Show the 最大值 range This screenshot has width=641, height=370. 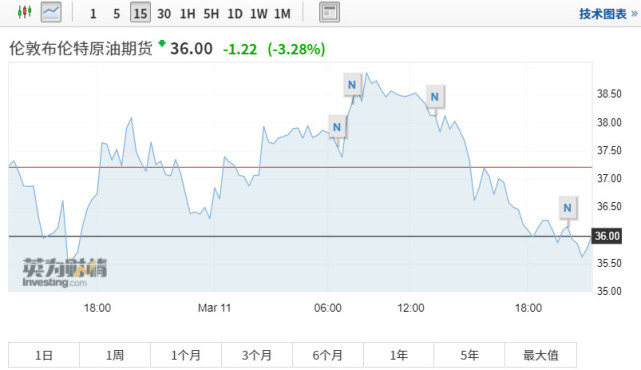click(x=541, y=355)
